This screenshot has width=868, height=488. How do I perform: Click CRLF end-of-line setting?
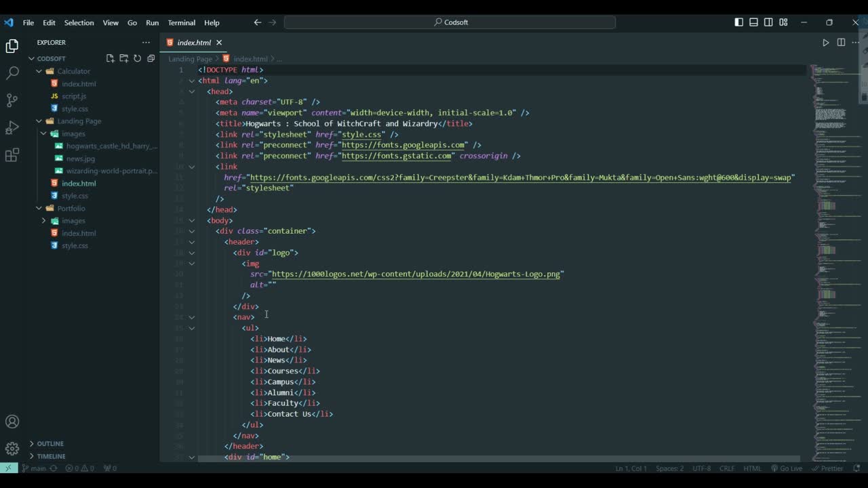coord(727,468)
